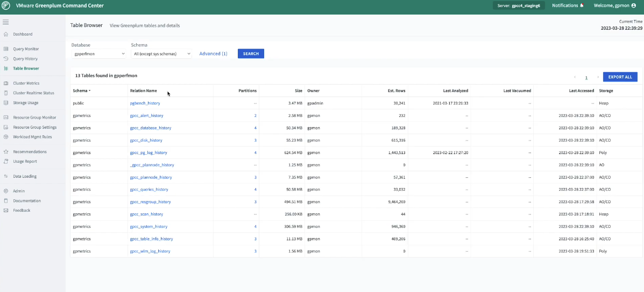The image size is (644, 292).
Task: Expand the Schema dropdown selector
Action: pos(161,54)
